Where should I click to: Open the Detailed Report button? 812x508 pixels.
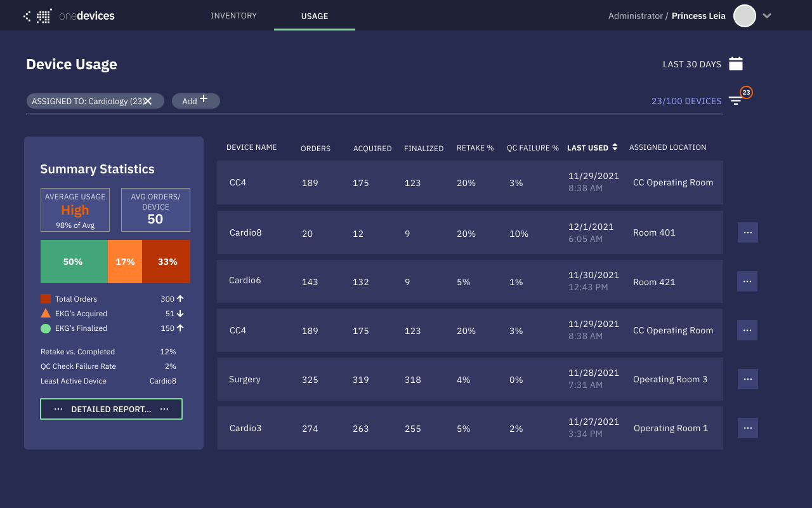(x=111, y=409)
